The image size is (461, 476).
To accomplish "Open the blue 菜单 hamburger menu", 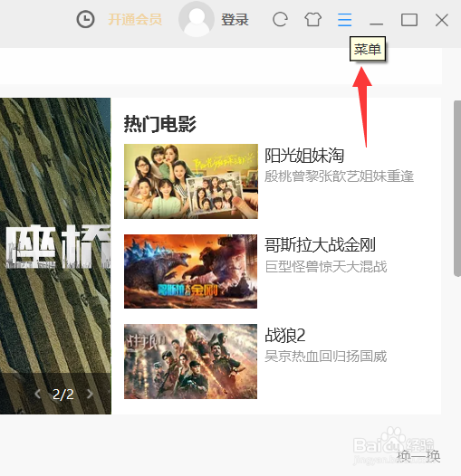I will point(344,20).
